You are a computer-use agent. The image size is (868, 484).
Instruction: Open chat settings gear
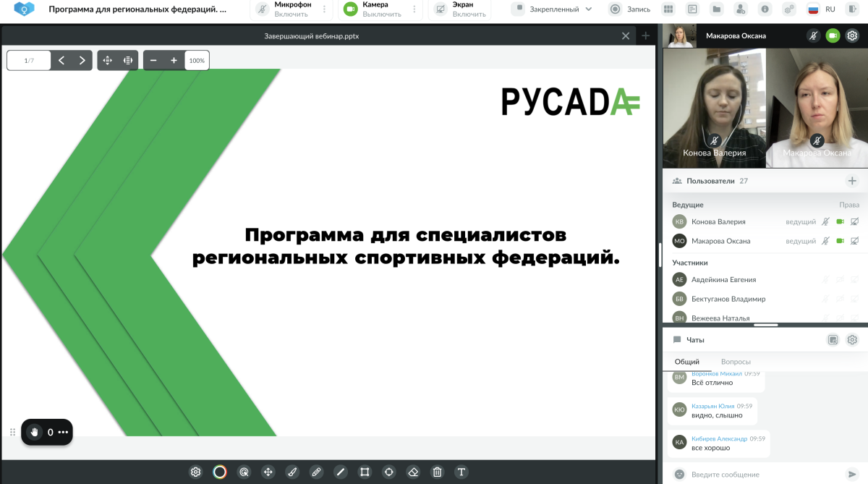pyautogui.click(x=852, y=340)
